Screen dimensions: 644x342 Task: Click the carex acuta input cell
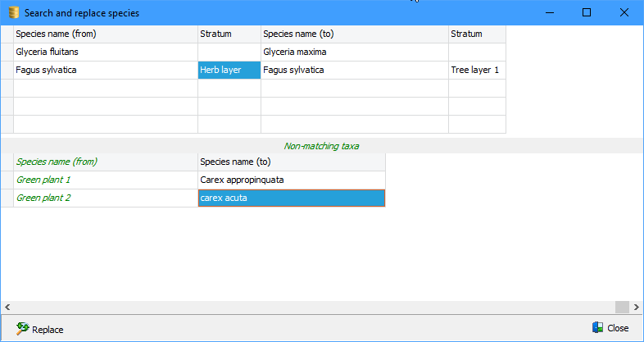point(291,198)
